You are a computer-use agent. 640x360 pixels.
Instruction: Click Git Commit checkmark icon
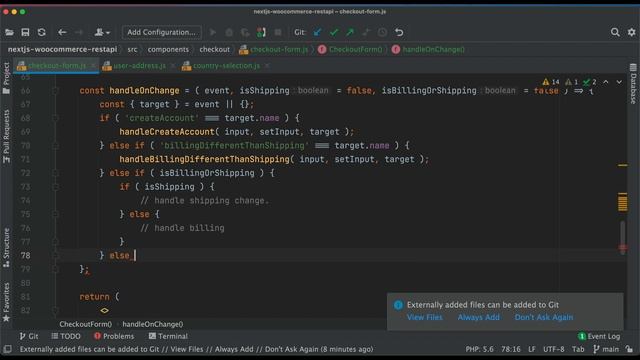(x=334, y=32)
